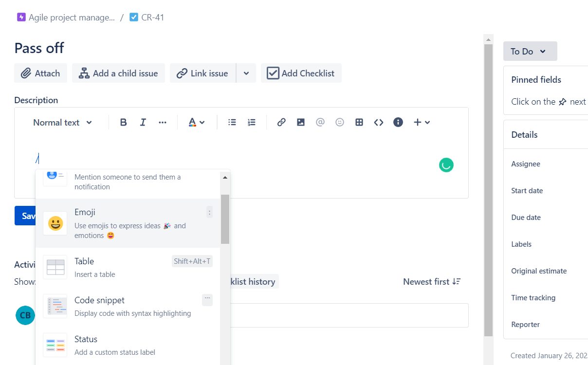Insert a numbered list
588x365 pixels.
[x=252, y=123]
